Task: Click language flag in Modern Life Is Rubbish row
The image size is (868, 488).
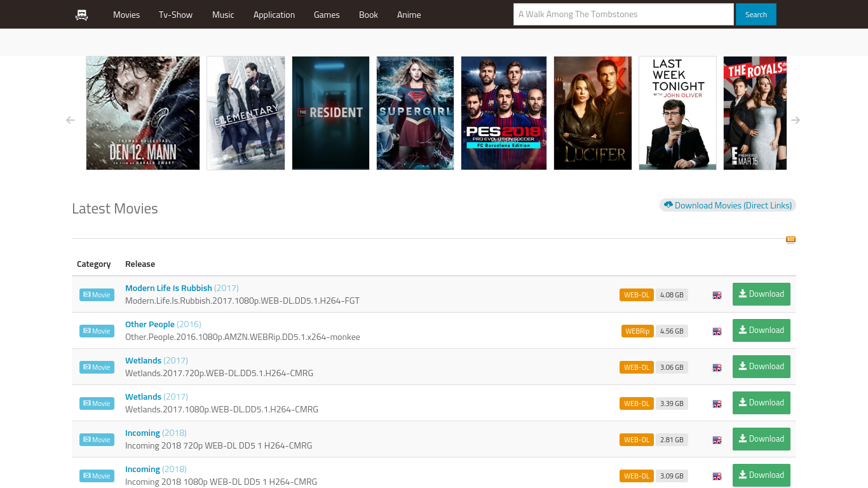Action: click(717, 295)
